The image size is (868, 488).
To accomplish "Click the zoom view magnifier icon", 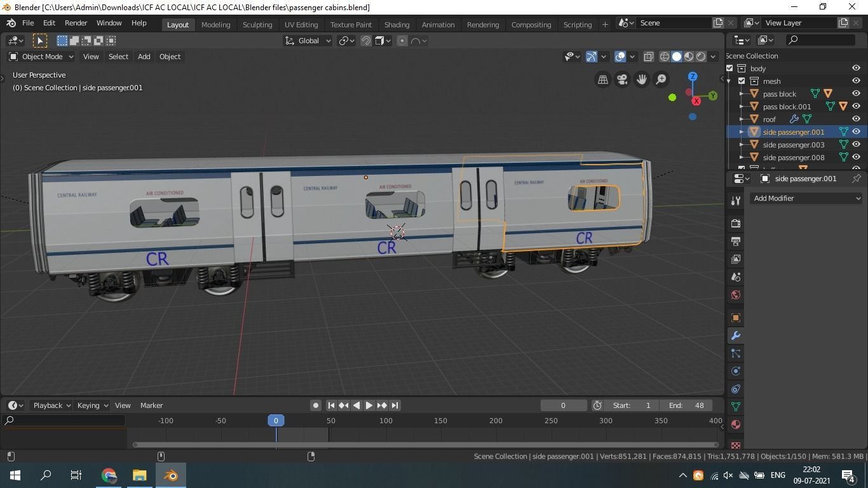I will 661,79.
